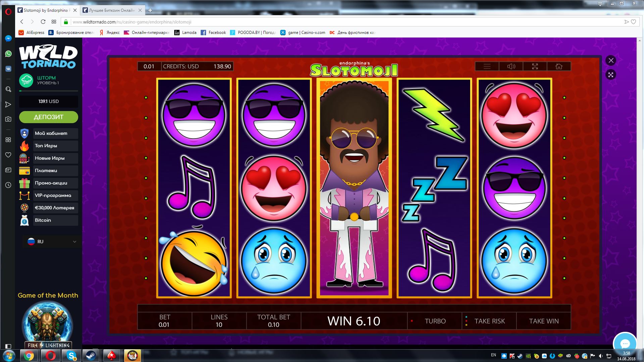The width and height of the screenshot is (644, 362).
Task: Click the green ДЕПОЗИТ button
Action: (x=49, y=117)
